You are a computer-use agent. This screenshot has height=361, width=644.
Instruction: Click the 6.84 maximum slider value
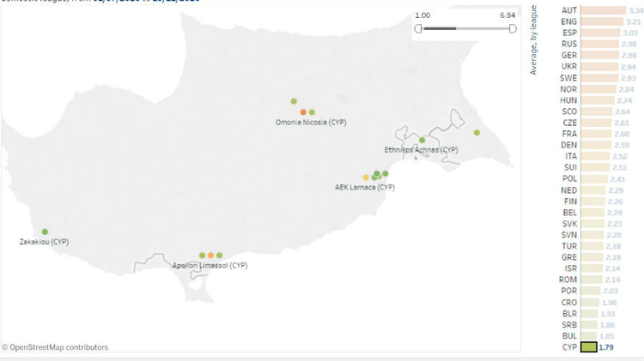pyautogui.click(x=507, y=15)
